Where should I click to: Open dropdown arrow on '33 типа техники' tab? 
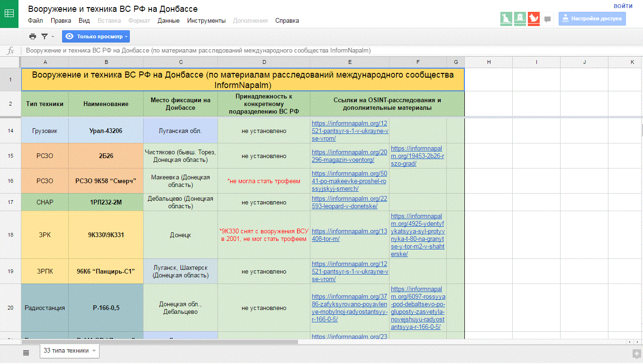tap(94, 351)
